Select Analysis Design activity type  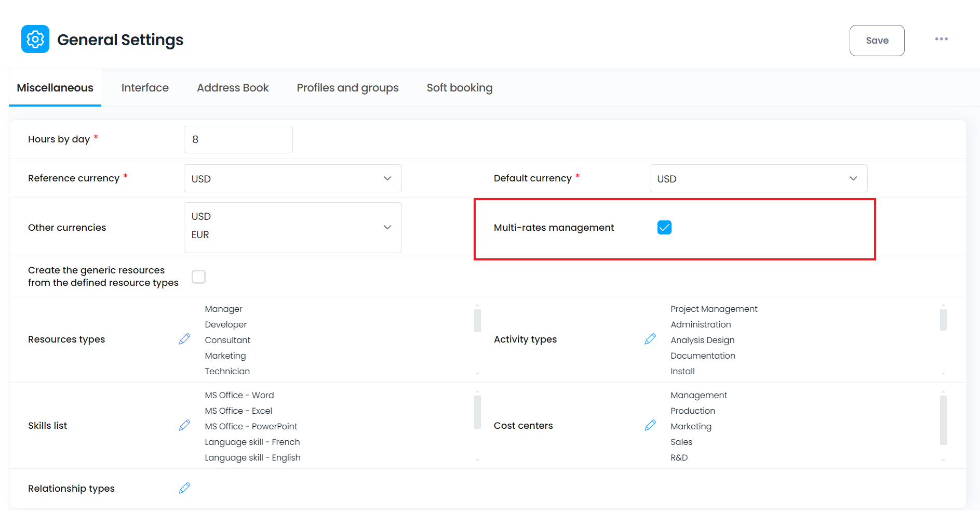coord(702,340)
